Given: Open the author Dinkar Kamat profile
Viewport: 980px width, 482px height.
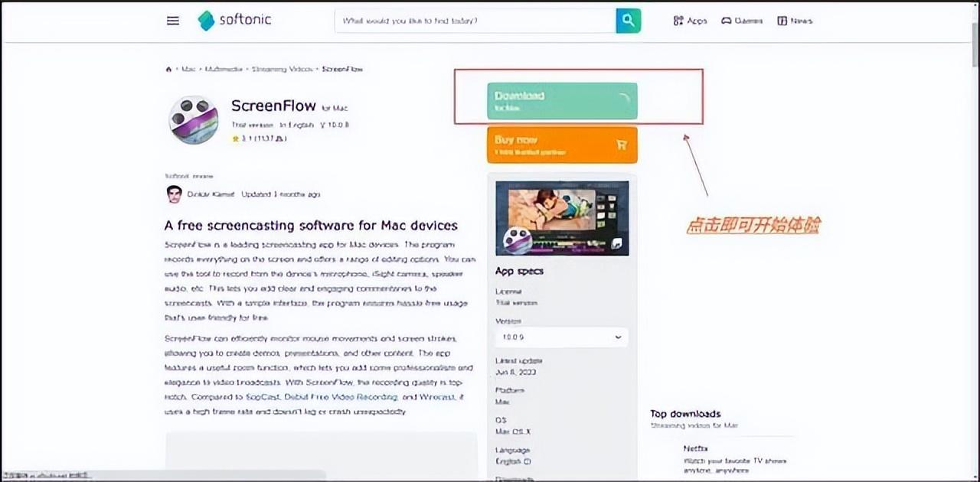Looking at the screenshot, I should pyautogui.click(x=211, y=194).
